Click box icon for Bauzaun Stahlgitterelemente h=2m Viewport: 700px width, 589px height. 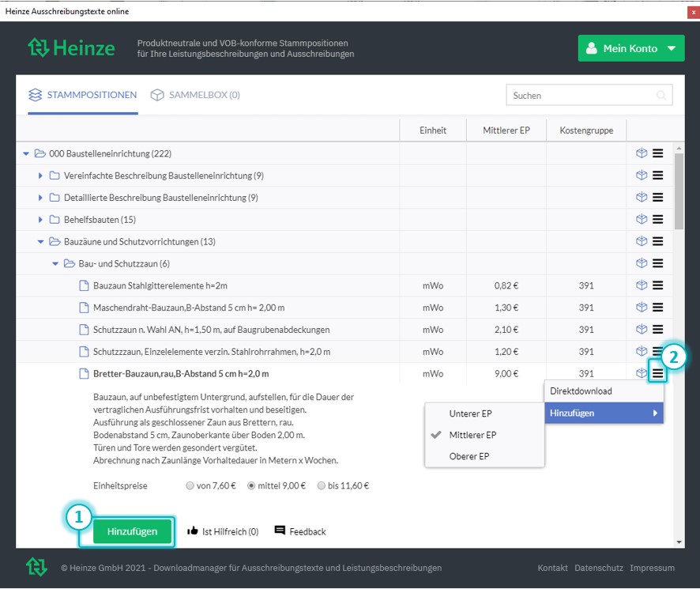pos(642,285)
